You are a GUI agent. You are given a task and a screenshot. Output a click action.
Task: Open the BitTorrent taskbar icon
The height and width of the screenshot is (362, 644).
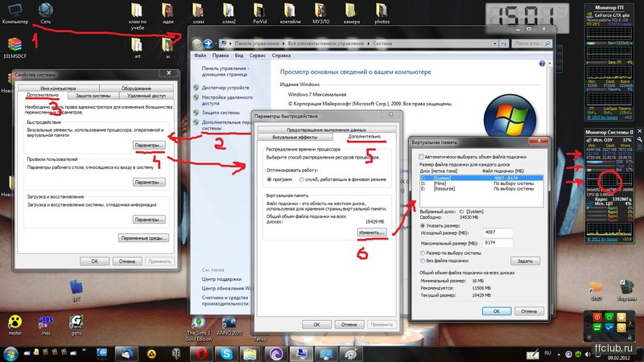[275, 354]
